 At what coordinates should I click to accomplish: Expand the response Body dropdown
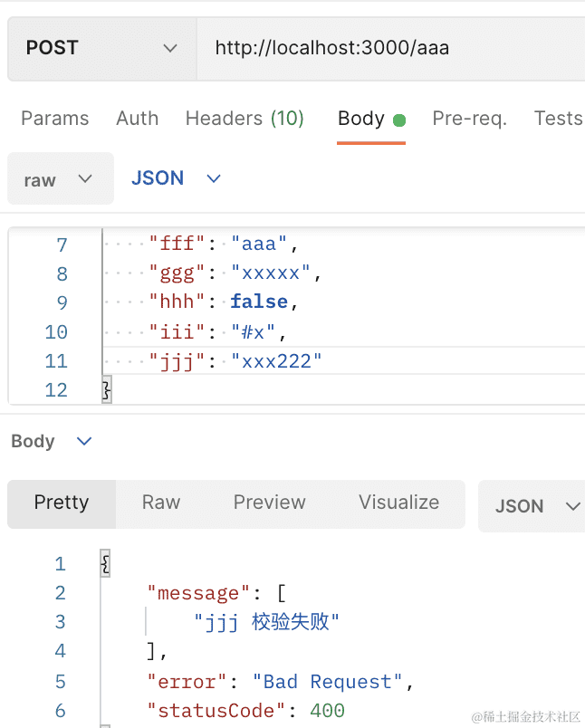click(52, 441)
